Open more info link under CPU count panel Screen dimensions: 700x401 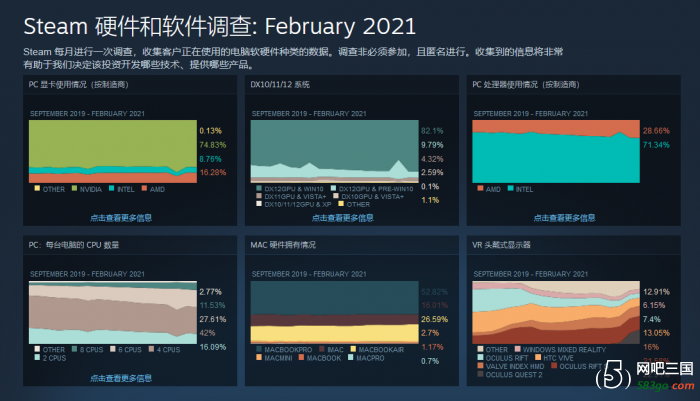pyautogui.click(x=121, y=378)
